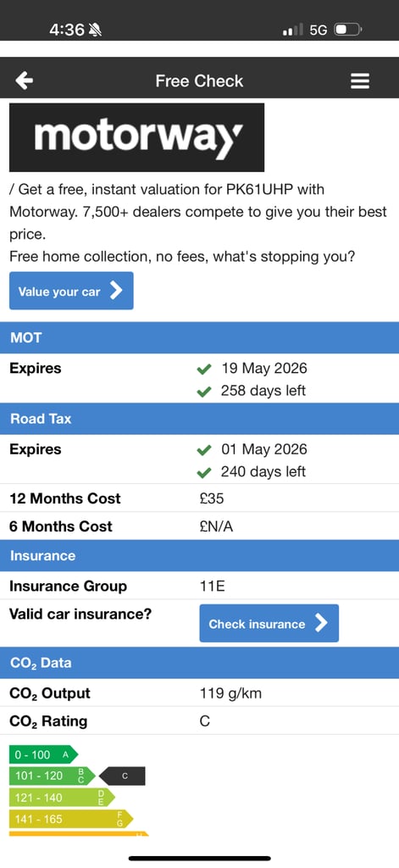Viewport: 399px width, 868px height.
Task: Tap the 101 - 120 B C rating band
Action: click(x=53, y=776)
